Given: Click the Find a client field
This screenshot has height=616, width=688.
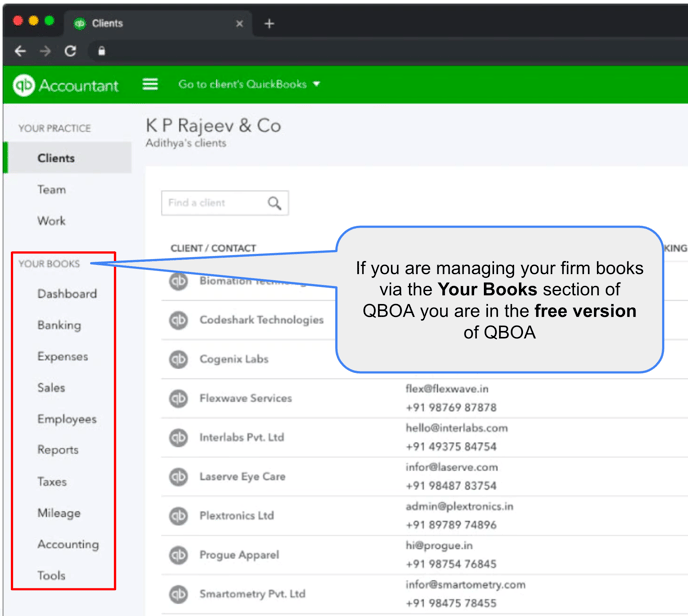Looking at the screenshot, I should [x=225, y=203].
